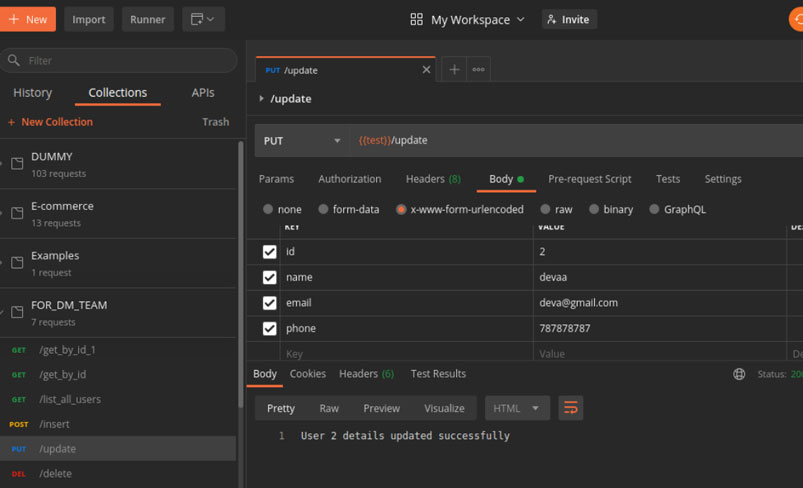Open the Authorization tab
Screen dimensions: 803x488
point(350,179)
